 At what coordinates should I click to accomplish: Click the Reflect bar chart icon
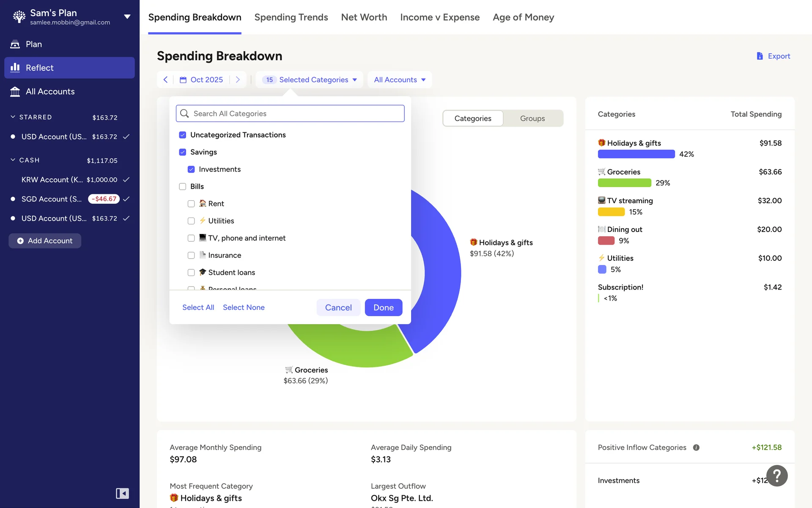coord(15,68)
